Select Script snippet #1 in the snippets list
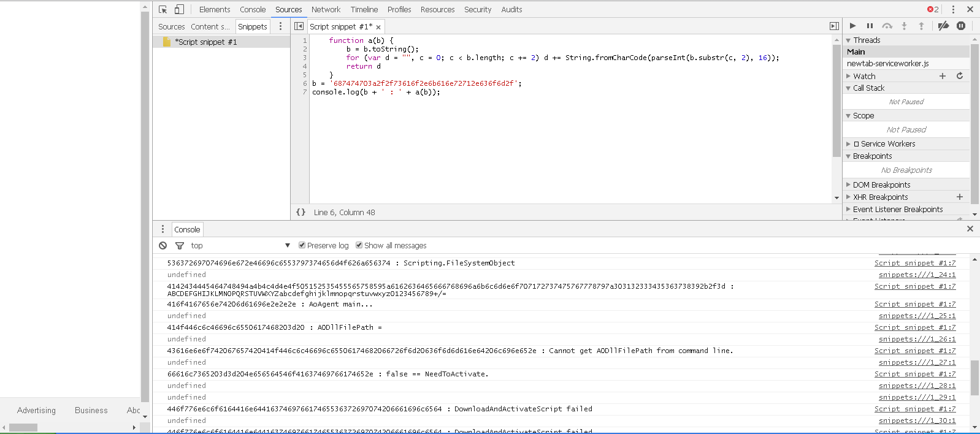The height and width of the screenshot is (434, 980). [x=205, y=42]
